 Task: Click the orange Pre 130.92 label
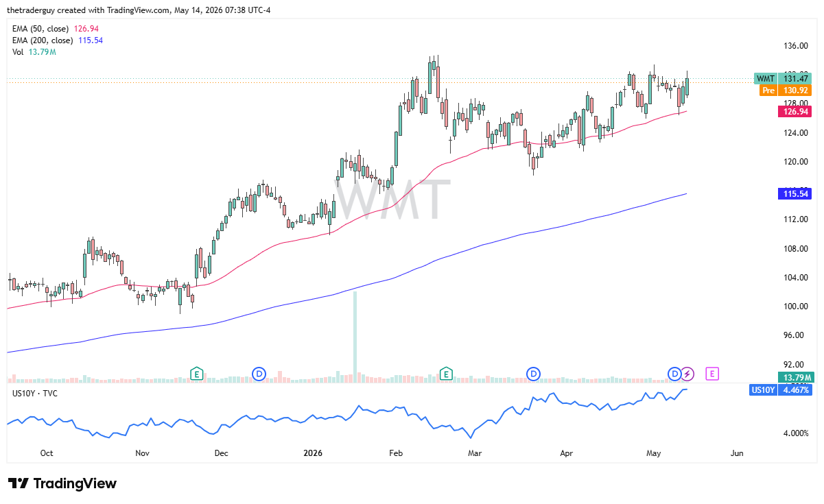[x=786, y=90]
